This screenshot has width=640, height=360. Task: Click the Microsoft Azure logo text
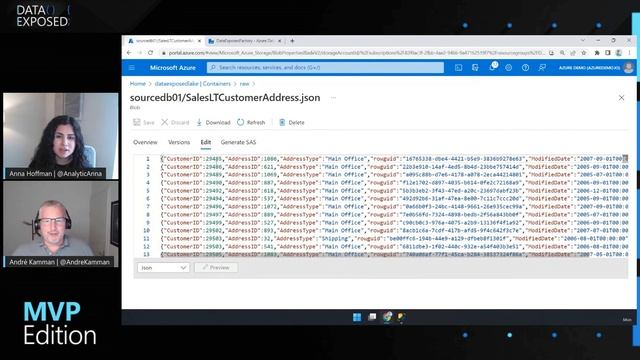click(173, 68)
